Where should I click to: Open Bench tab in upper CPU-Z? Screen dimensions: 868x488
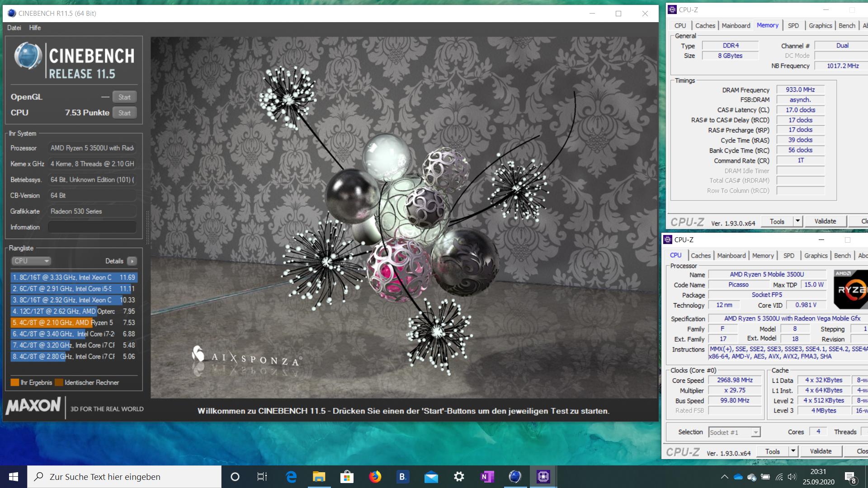click(847, 25)
